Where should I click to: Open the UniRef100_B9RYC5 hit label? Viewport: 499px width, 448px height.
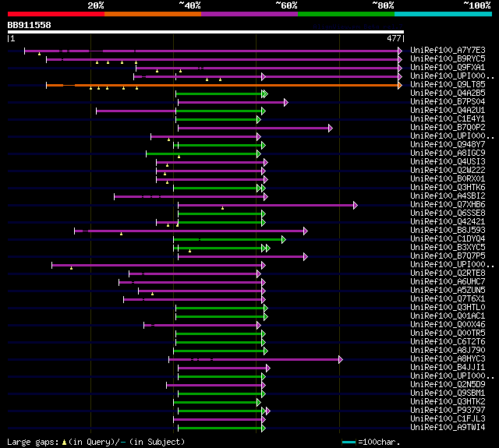point(448,58)
